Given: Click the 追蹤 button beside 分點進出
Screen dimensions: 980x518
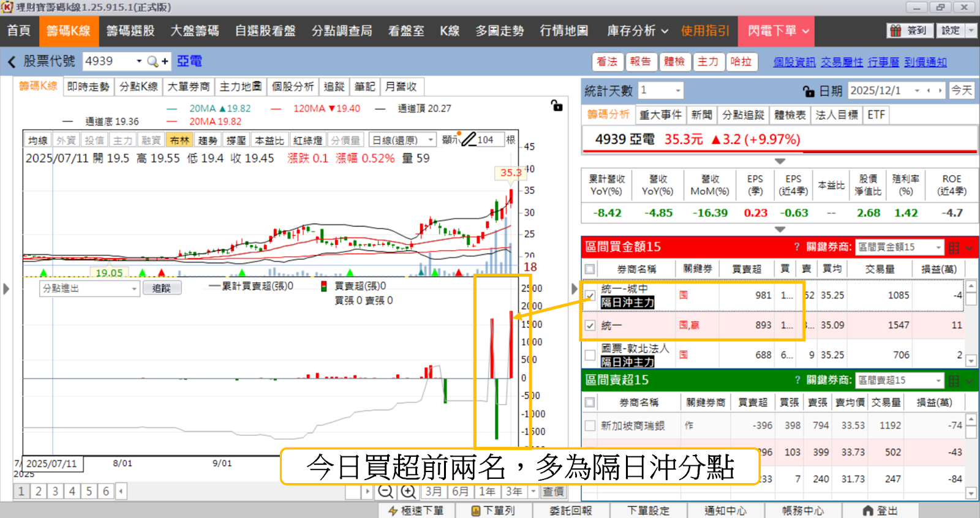Looking at the screenshot, I should pyautogui.click(x=162, y=288).
